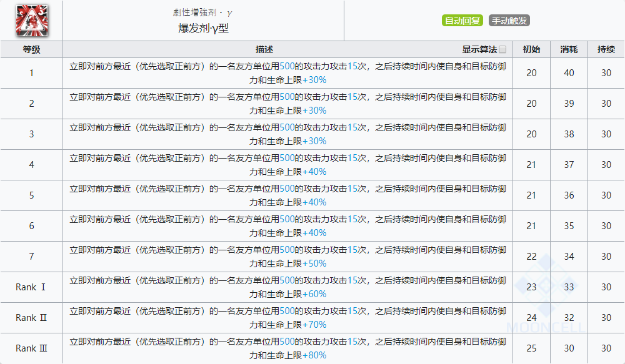Select the skill name 爆发剂·γ型
625x364 pixels.
coord(203,28)
